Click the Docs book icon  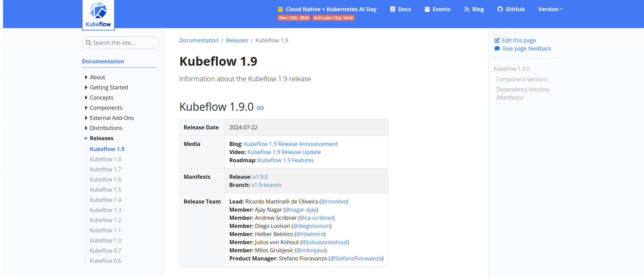coord(393,9)
